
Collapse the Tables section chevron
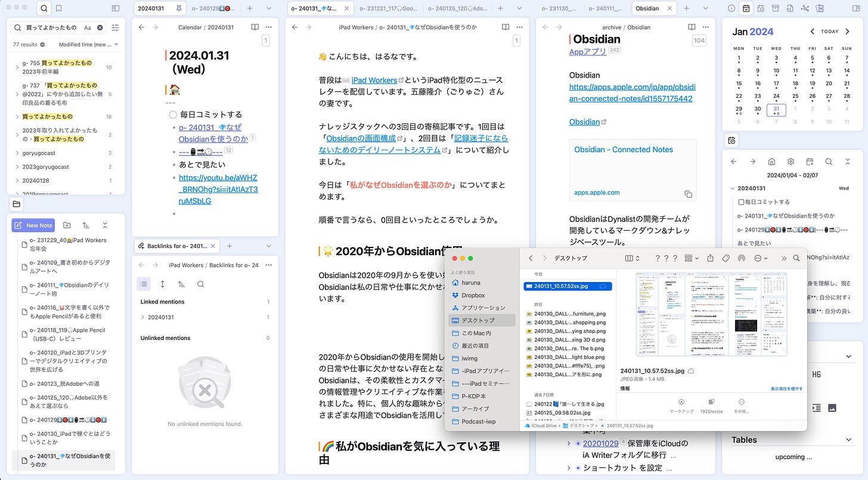coord(849,440)
